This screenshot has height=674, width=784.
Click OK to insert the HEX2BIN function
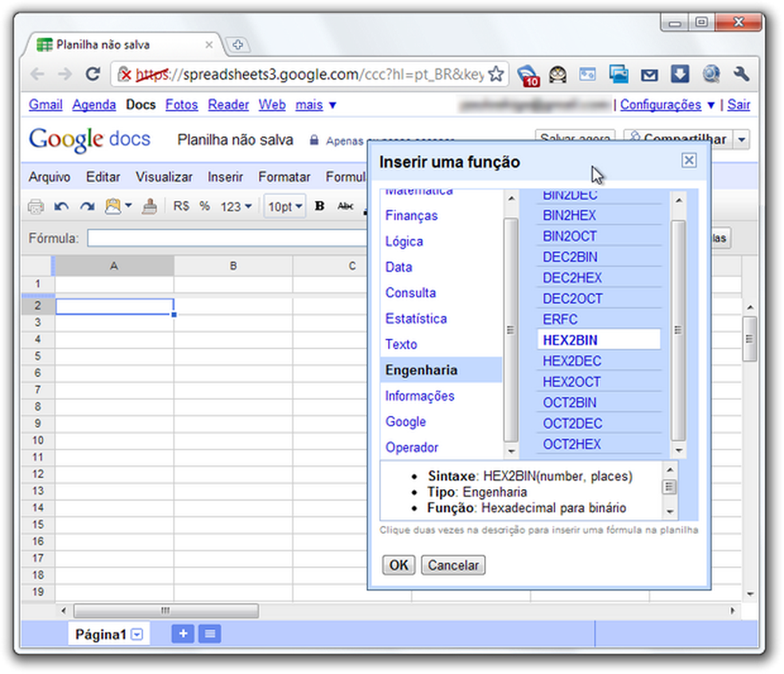click(398, 565)
